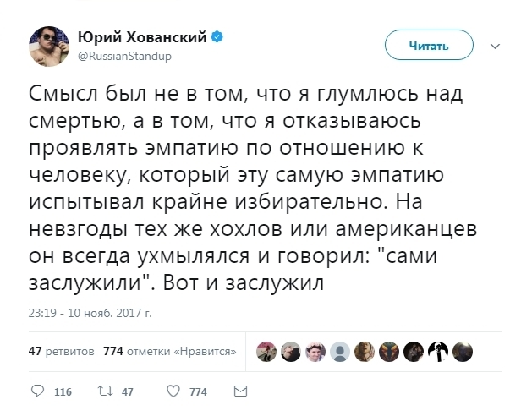Click the first liker avatar in the row

pyautogui.click(x=266, y=351)
